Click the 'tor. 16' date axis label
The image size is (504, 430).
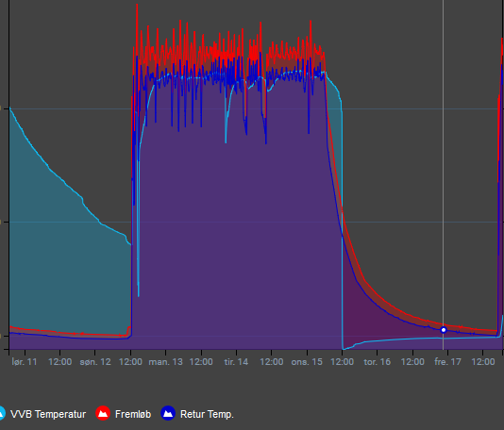tap(377, 361)
